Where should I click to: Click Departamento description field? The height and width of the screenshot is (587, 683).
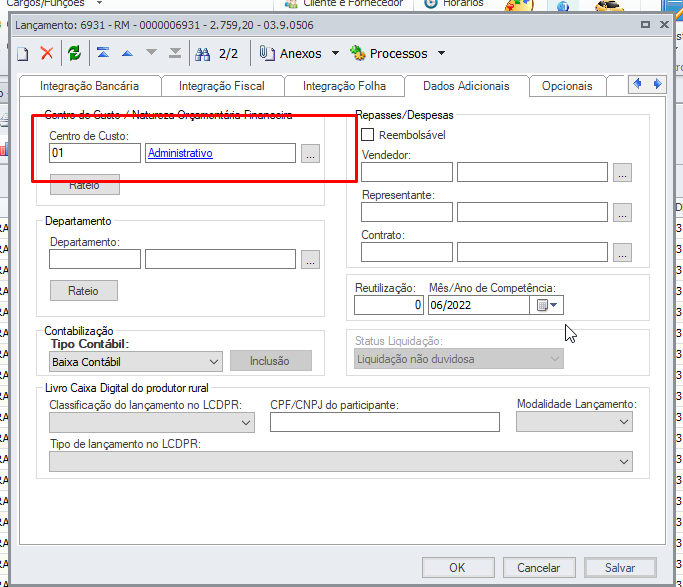tap(220, 259)
